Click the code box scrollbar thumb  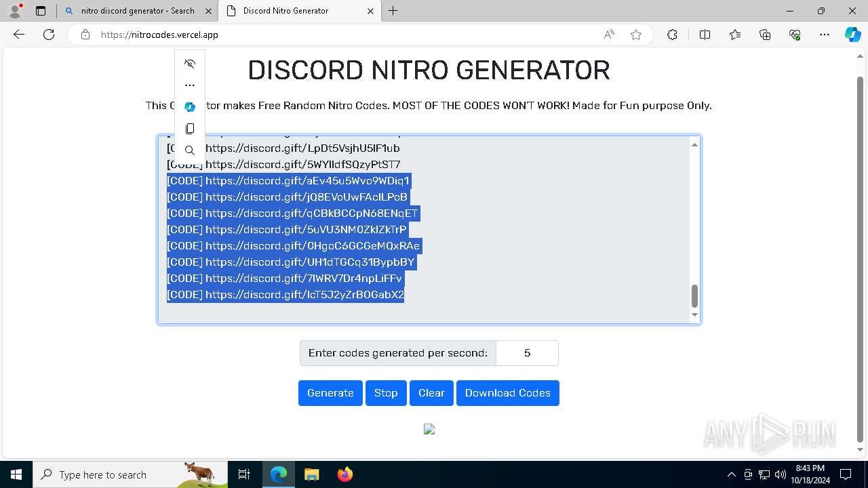click(x=694, y=296)
